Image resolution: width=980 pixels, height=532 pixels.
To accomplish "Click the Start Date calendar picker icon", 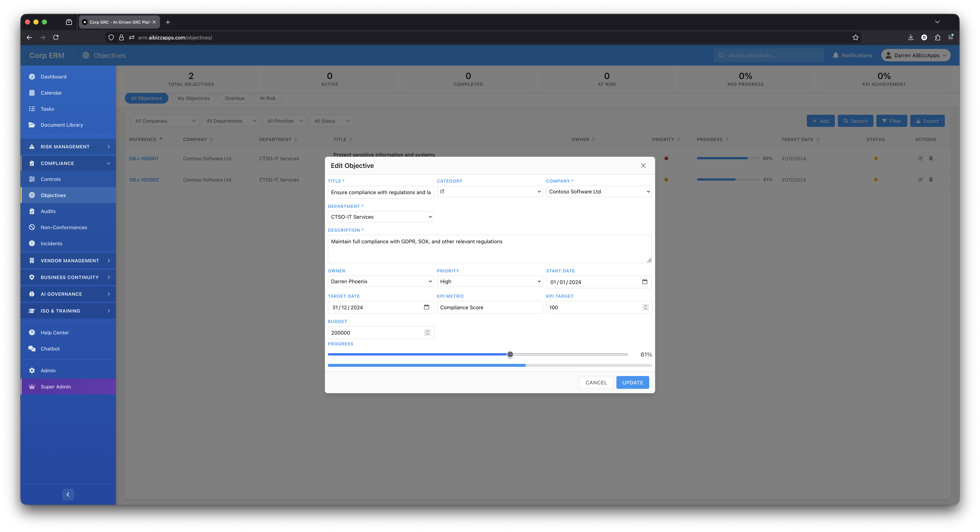I will click(x=644, y=282).
